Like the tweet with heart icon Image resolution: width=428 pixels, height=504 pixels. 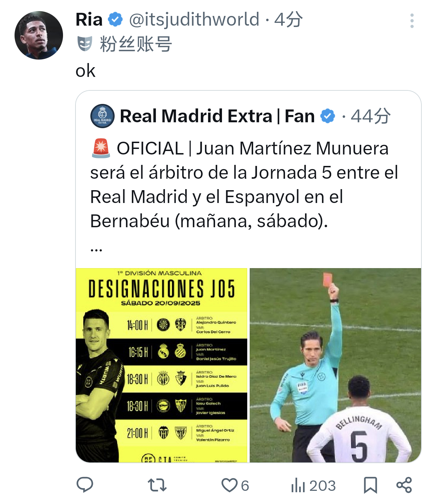(229, 485)
